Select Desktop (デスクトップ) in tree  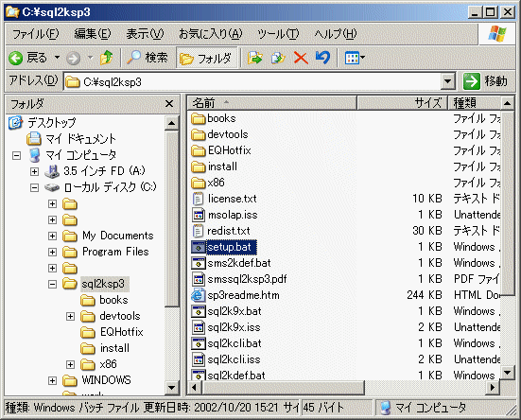51,123
